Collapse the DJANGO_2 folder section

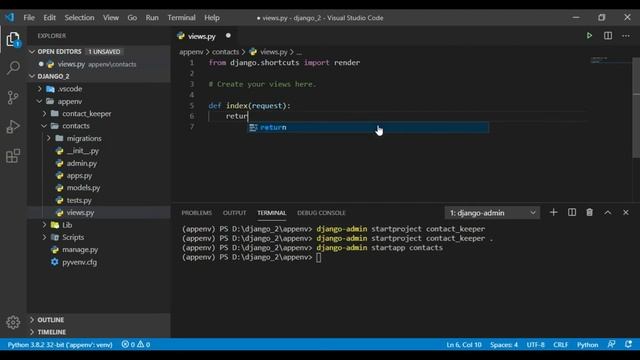(99, 76)
